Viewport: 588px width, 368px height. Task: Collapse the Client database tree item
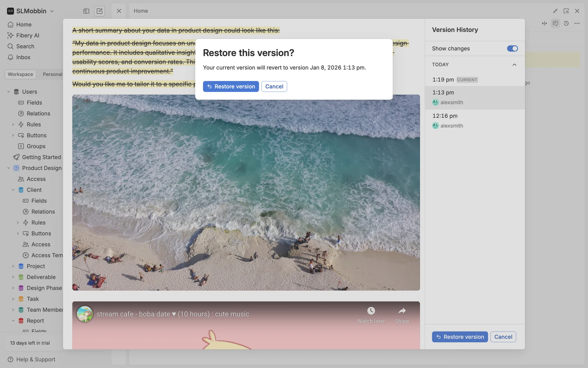coord(13,190)
